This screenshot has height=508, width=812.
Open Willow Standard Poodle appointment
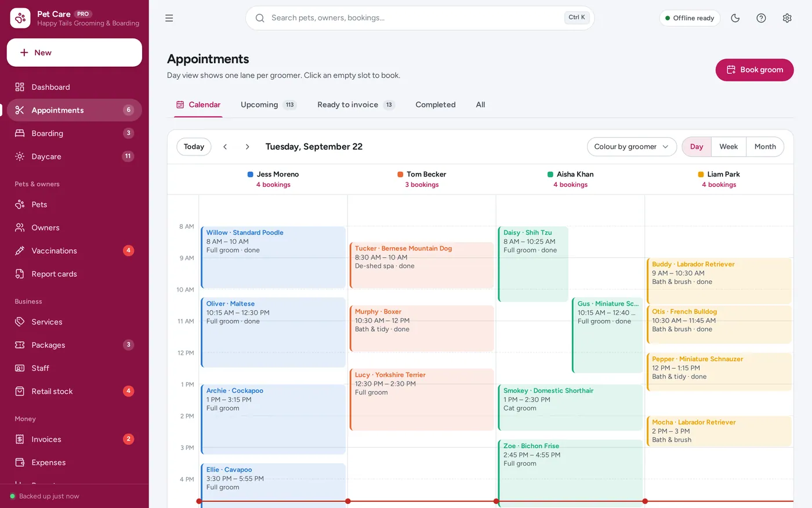[x=273, y=257]
